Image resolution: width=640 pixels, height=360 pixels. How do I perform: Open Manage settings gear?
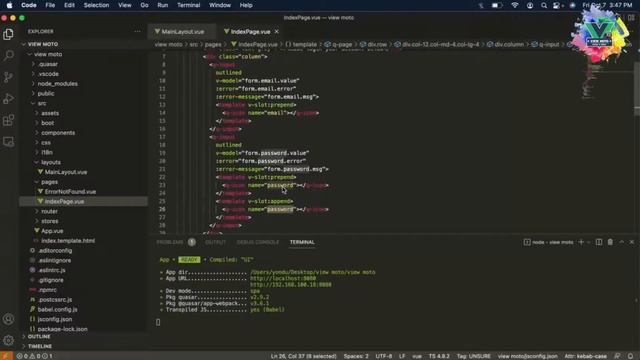pyautogui.click(x=8, y=340)
